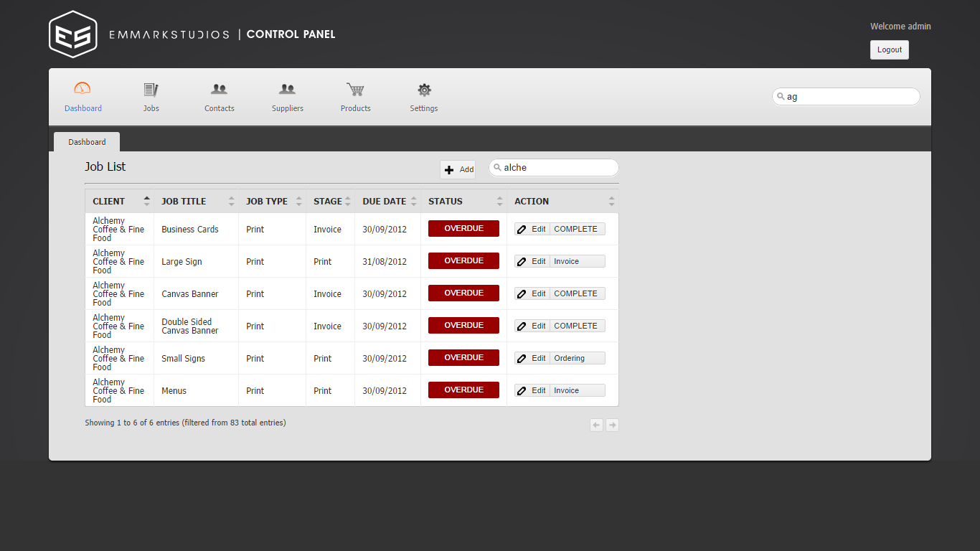980x551 pixels.
Task: Open the Suppliers people icon
Action: pyautogui.click(x=287, y=90)
